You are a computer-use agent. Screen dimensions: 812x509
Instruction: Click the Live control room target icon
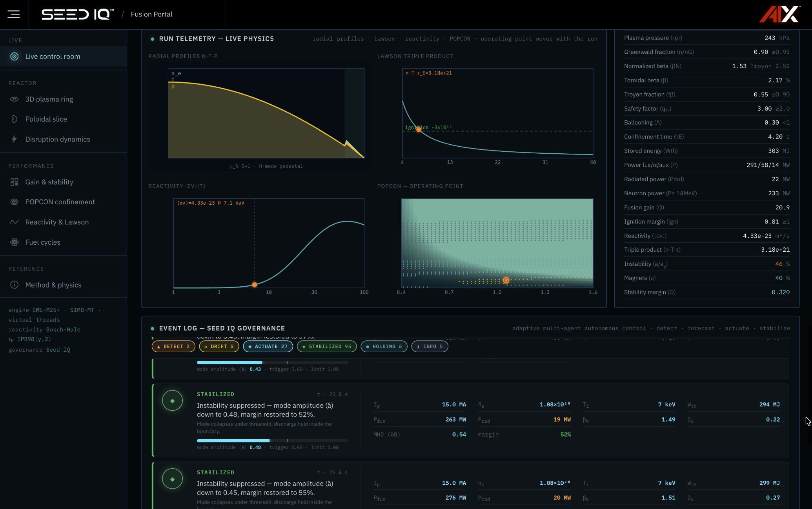(15, 56)
